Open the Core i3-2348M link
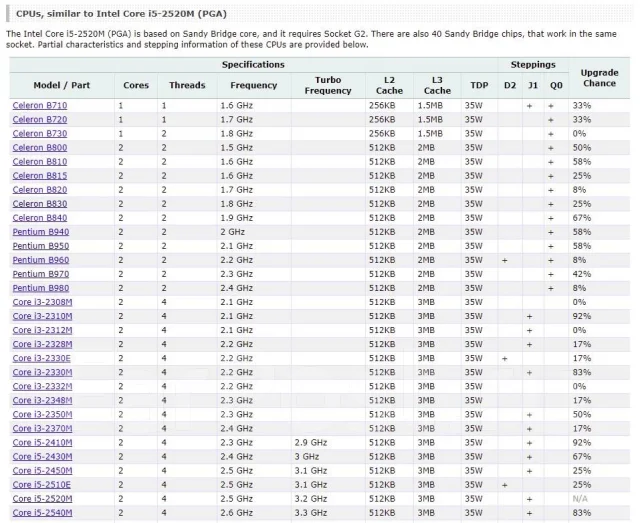 point(42,401)
